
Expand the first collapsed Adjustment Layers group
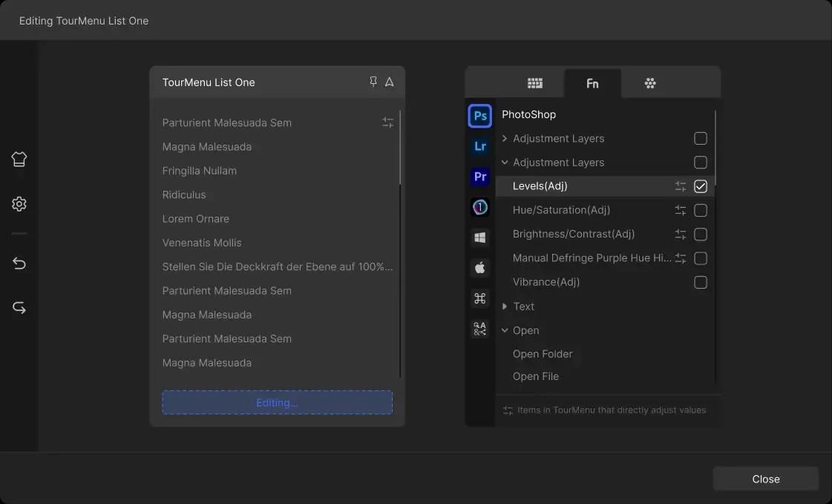click(x=505, y=139)
